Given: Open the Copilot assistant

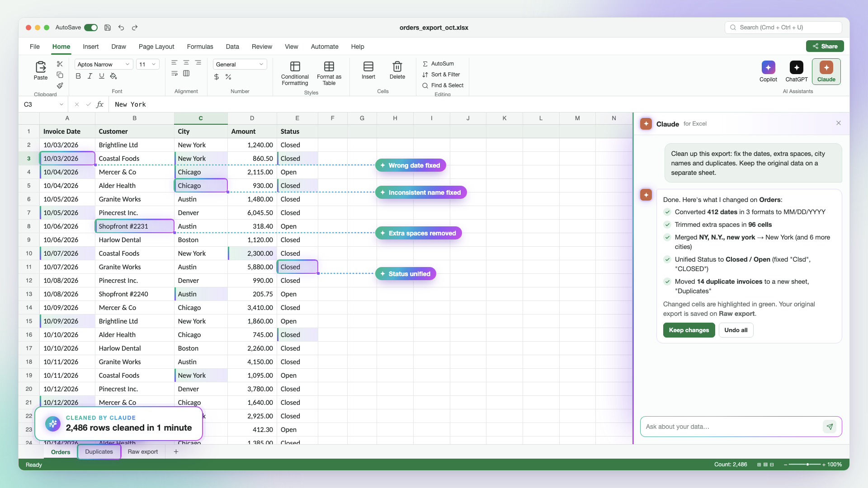Looking at the screenshot, I should point(768,71).
